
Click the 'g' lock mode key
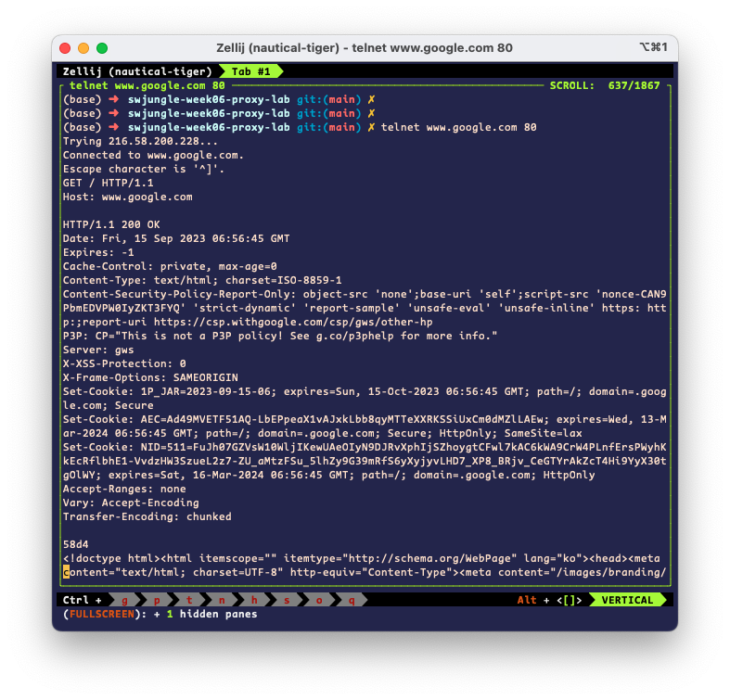(124, 600)
